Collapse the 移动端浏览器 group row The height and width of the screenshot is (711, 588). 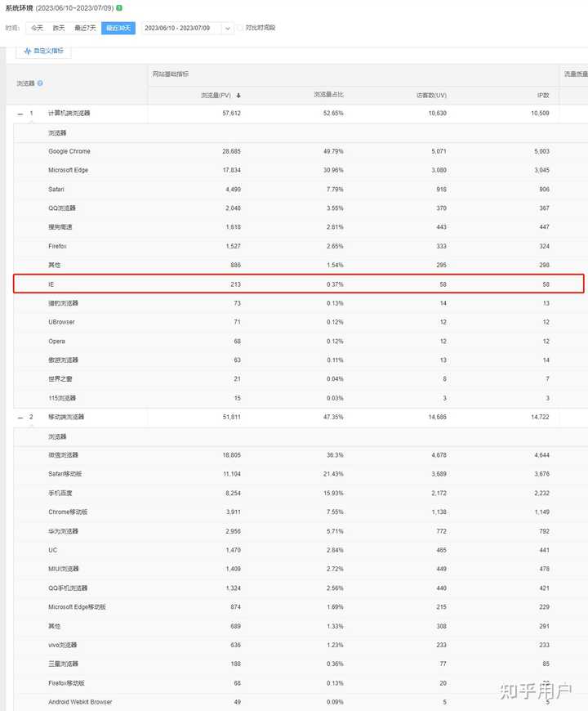20,417
